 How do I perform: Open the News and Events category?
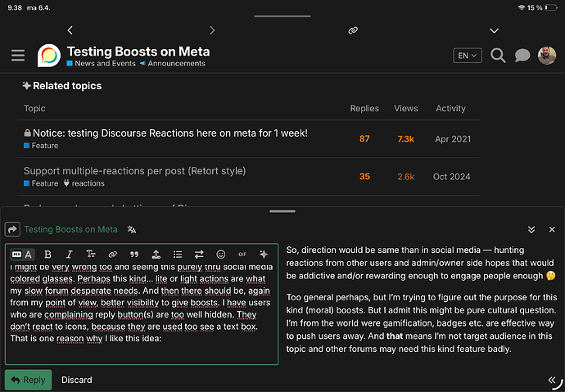point(102,63)
